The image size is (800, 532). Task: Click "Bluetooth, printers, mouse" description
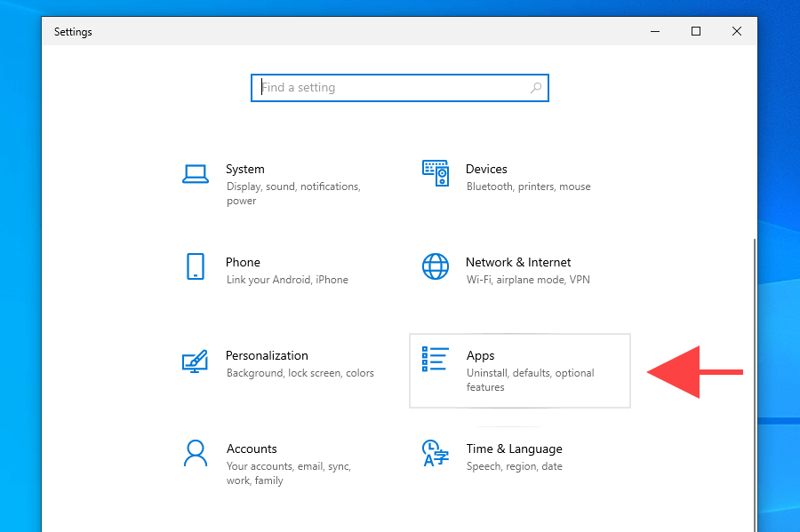point(529,187)
